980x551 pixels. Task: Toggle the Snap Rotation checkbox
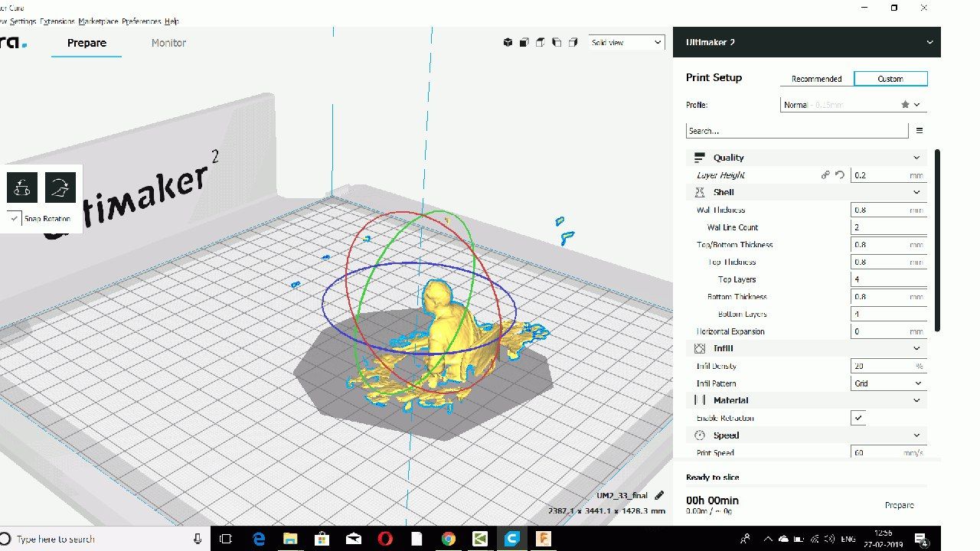pyautogui.click(x=15, y=219)
